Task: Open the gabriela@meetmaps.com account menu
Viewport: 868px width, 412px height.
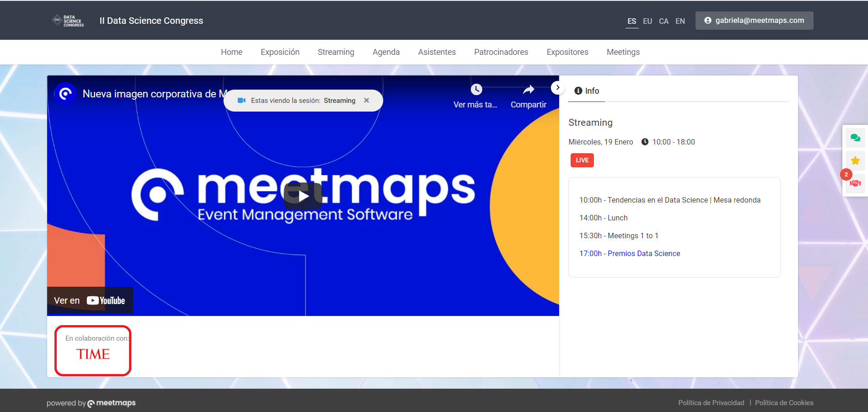Action: point(754,21)
